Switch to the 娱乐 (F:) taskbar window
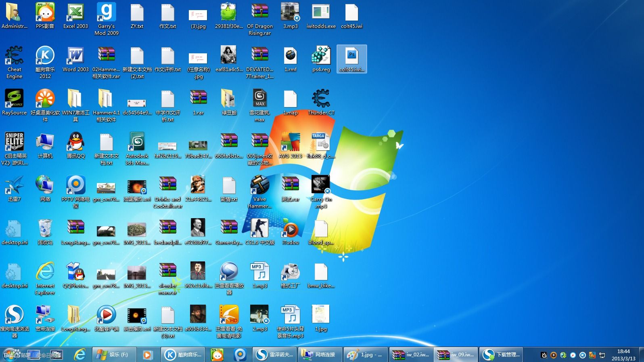The height and width of the screenshot is (362, 644). [114, 355]
